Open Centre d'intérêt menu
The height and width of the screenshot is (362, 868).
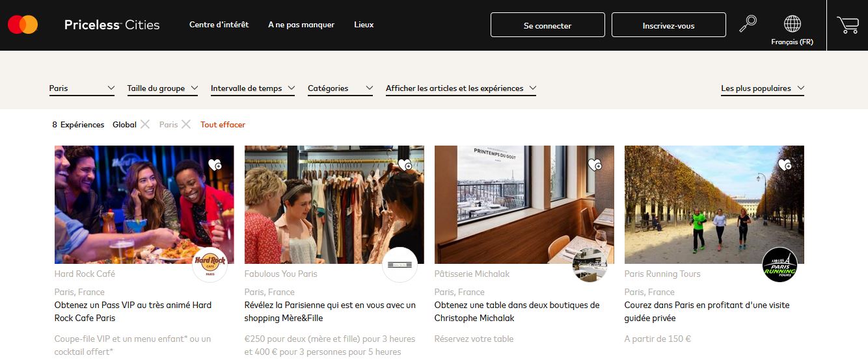pyautogui.click(x=219, y=25)
